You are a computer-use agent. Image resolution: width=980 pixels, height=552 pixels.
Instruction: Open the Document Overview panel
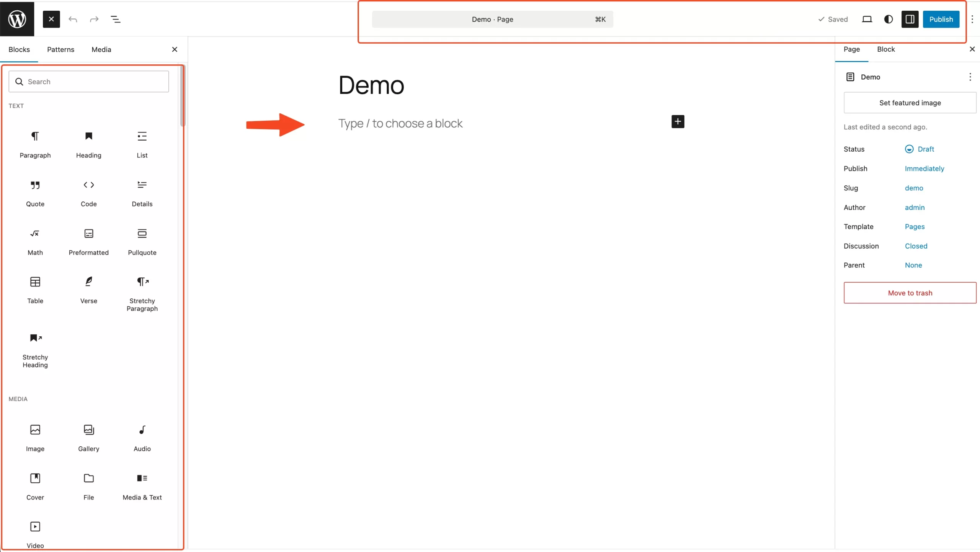click(x=116, y=19)
